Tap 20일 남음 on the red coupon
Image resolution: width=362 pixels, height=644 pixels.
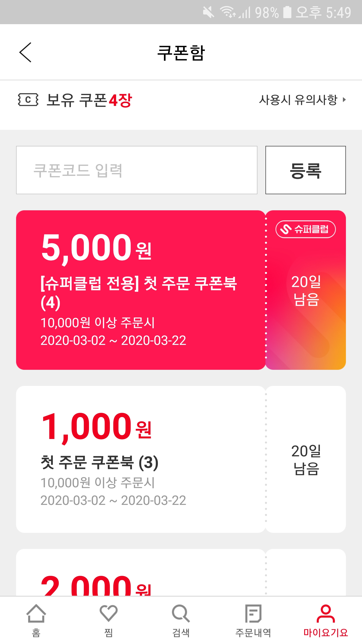point(306,290)
